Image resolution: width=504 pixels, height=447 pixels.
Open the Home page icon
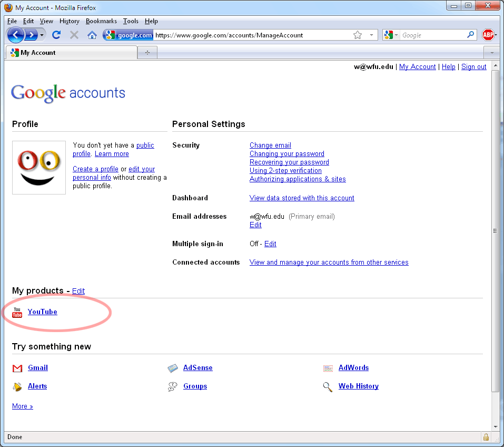[92, 35]
